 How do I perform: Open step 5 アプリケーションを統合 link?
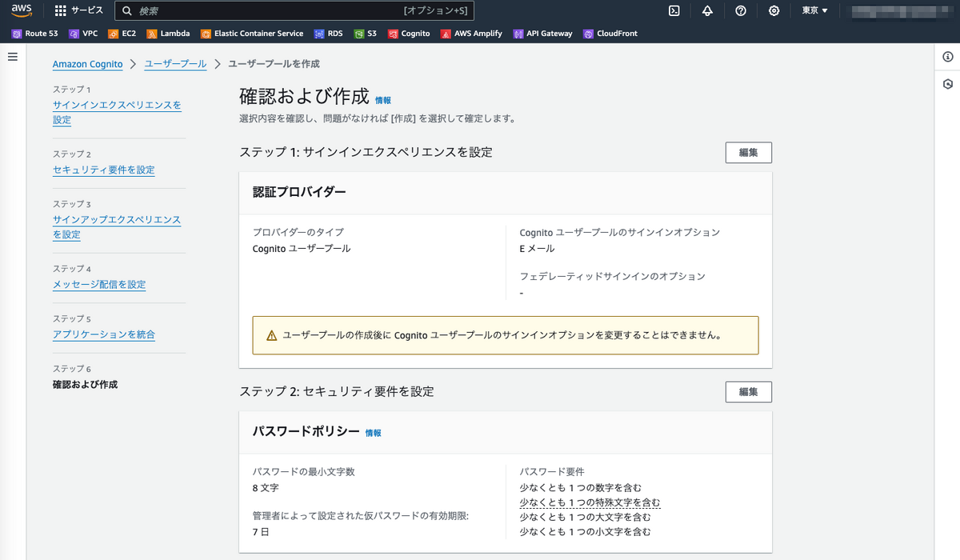tap(104, 334)
